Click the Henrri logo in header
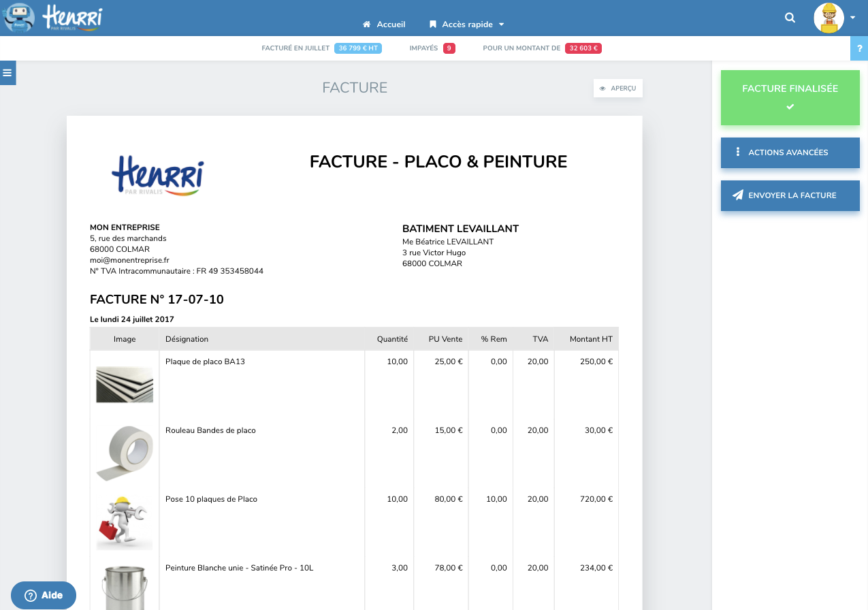The height and width of the screenshot is (610, 868). (72, 18)
